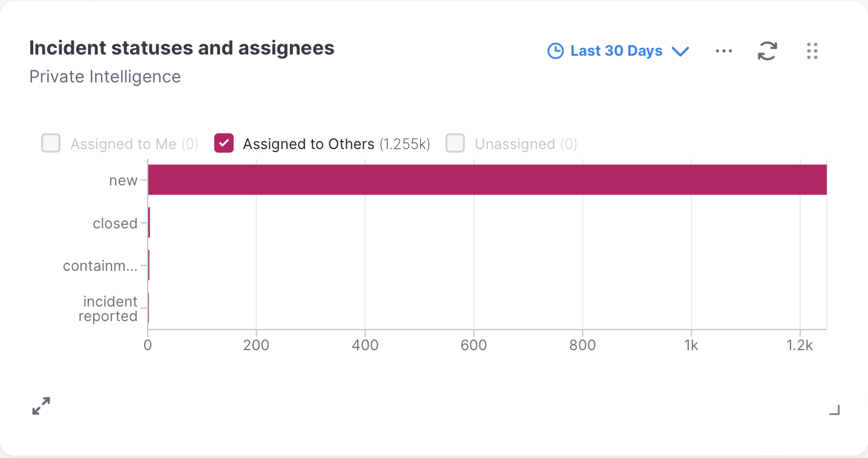The height and width of the screenshot is (458, 868).
Task: Click the six-dot drag handle icon
Action: click(812, 51)
